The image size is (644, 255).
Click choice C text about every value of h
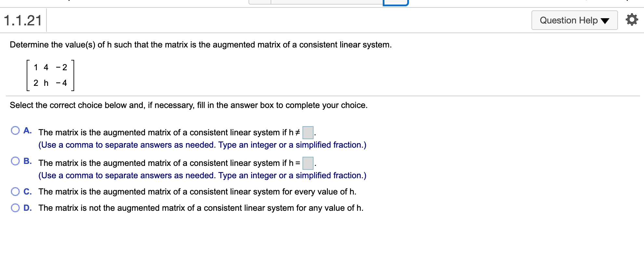197,192
